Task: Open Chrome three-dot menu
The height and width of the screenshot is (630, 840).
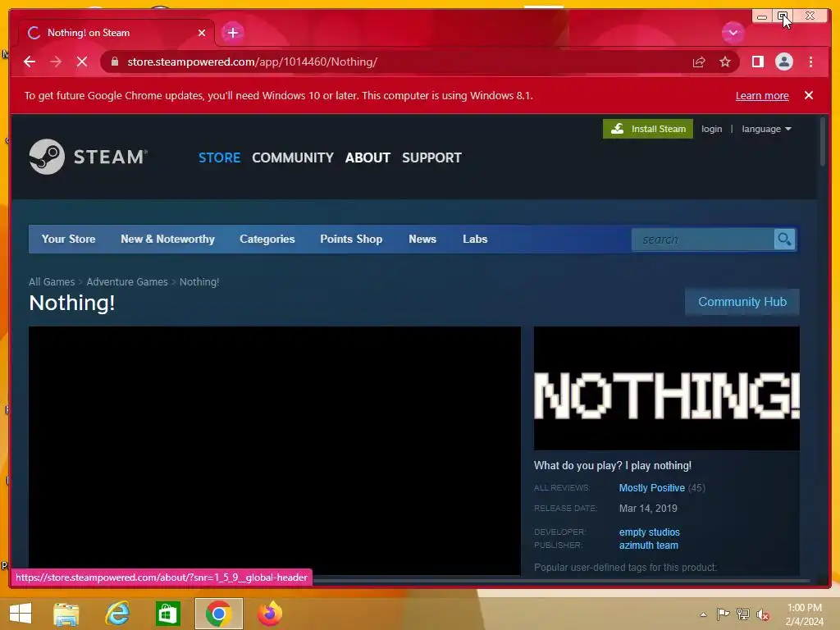Action: click(810, 62)
